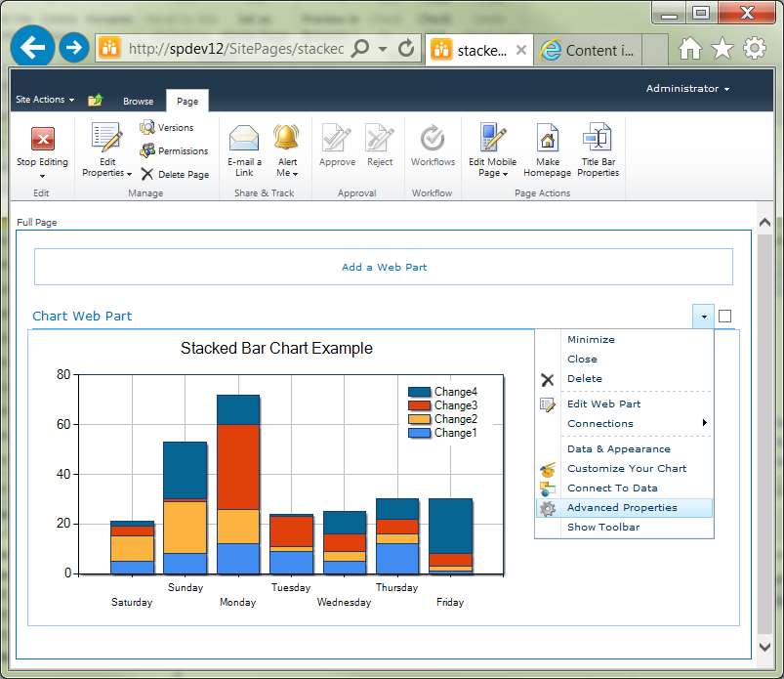
Task: Click the Versions icon
Action: (147, 127)
